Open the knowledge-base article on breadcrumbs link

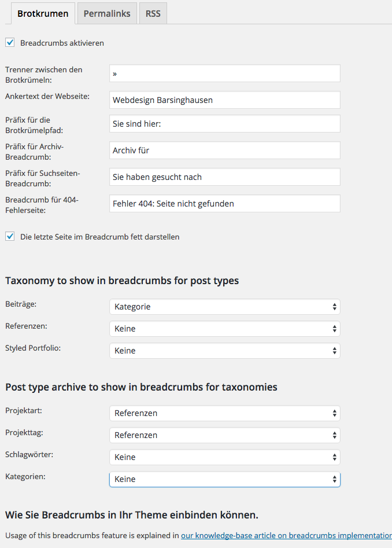click(x=286, y=536)
